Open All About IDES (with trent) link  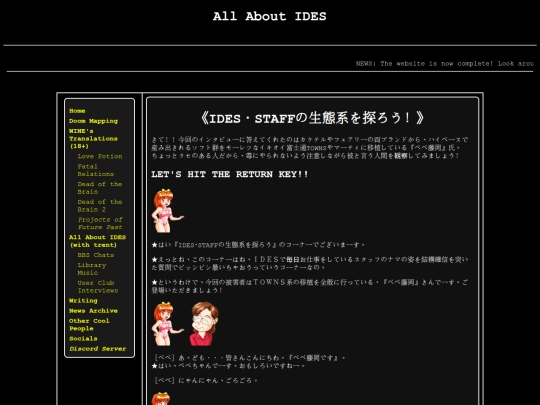pyautogui.click(x=97, y=241)
